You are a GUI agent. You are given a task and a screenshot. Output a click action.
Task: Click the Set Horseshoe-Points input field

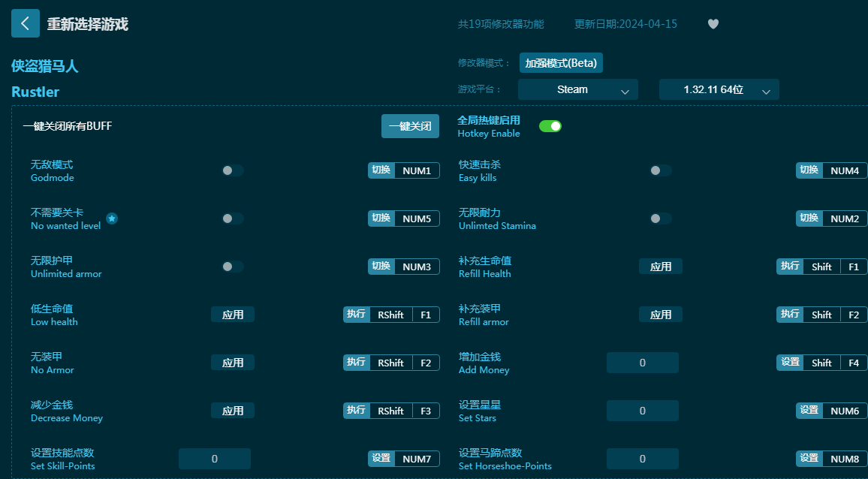click(642, 459)
